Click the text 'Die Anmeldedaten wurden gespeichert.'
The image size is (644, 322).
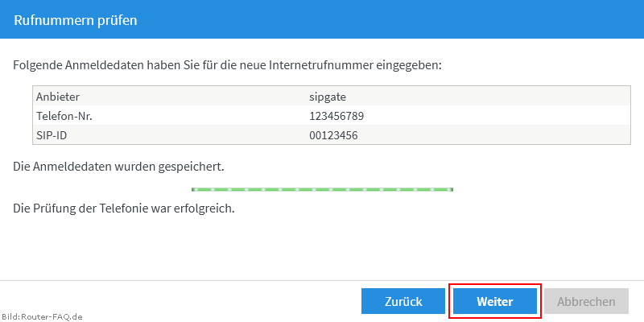pos(118,167)
